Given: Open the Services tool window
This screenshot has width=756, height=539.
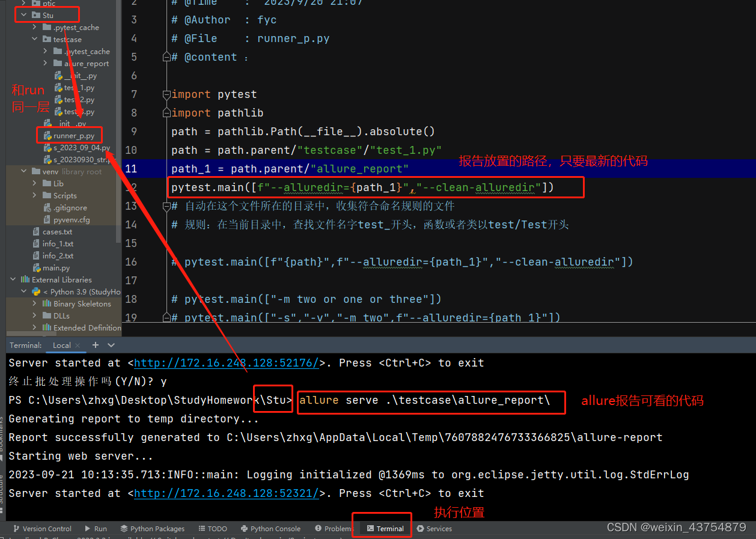Looking at the screenshot, I should point(434,529).
